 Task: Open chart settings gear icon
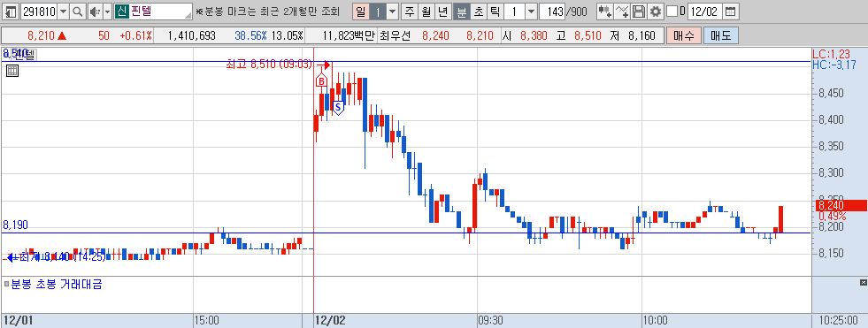tap(656, 11)
